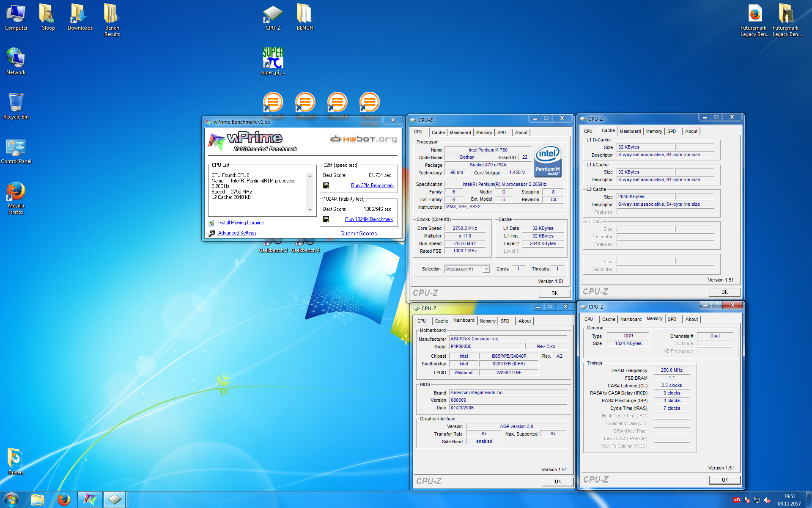
Task: Launch Mozilla Firefox from desktop
Action: (16, 197)
